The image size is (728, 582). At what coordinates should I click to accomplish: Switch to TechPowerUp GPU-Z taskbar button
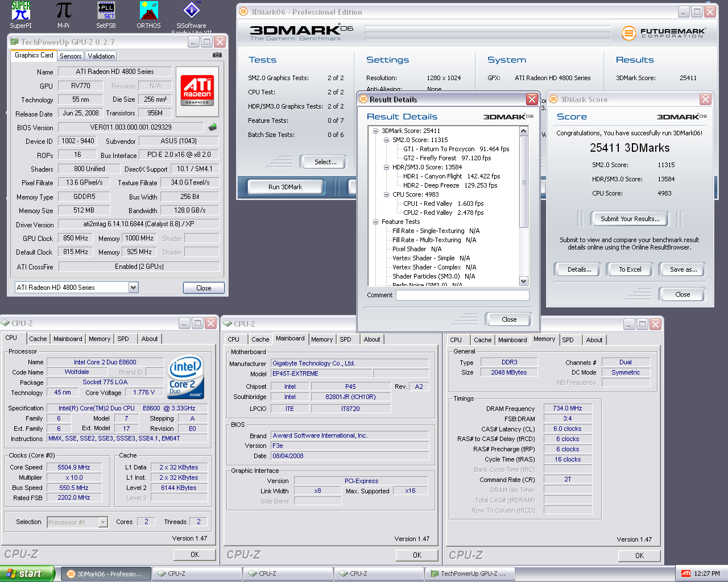point(470,573)
